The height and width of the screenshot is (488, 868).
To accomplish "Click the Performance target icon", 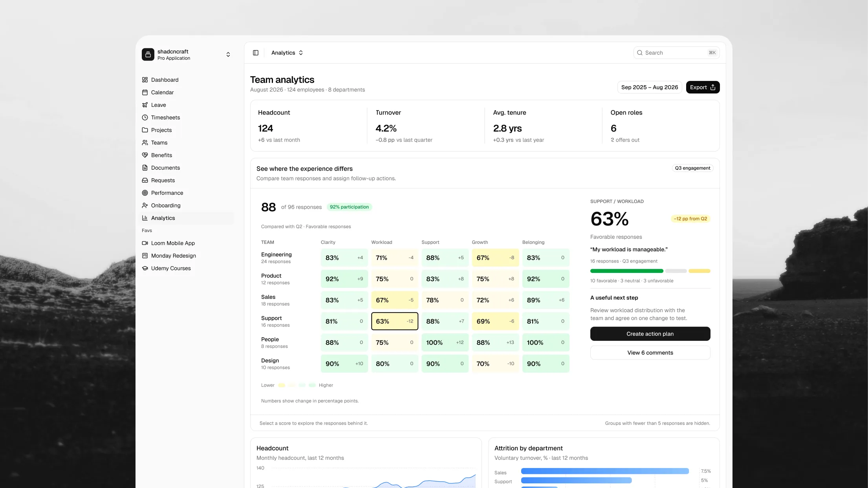I will (x=145, y=193).
